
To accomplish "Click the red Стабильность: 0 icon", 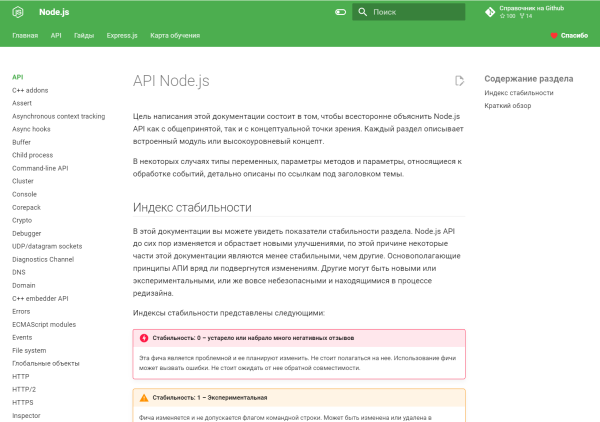I will click(144, 338).
